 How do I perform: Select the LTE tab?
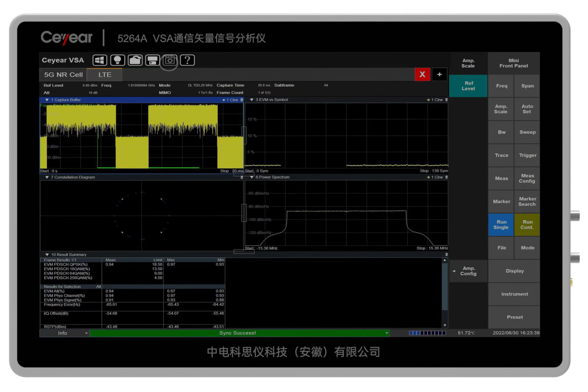tap(105, 74)
